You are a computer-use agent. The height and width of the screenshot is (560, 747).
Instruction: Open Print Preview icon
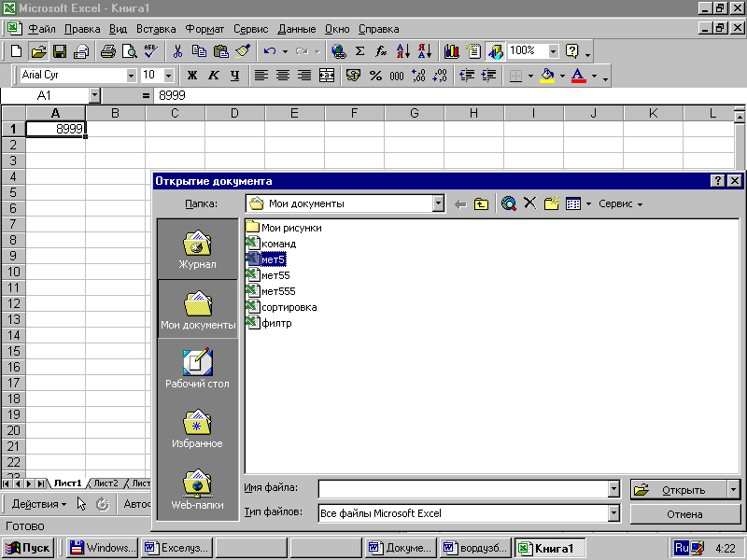(x=130, y=51)
